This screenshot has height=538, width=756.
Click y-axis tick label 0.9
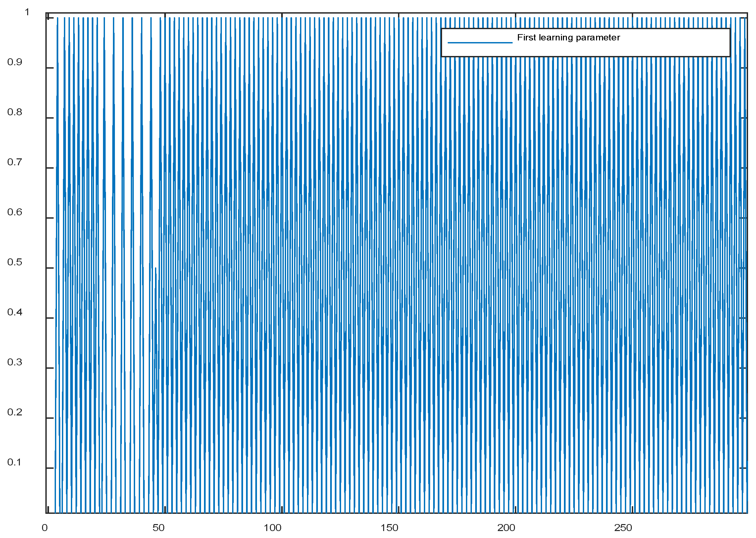click(15, 62)
